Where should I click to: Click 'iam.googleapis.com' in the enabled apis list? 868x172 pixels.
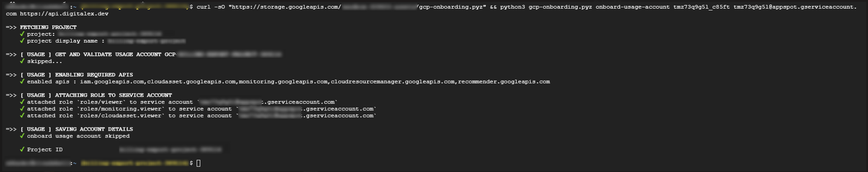pos(112,81)
